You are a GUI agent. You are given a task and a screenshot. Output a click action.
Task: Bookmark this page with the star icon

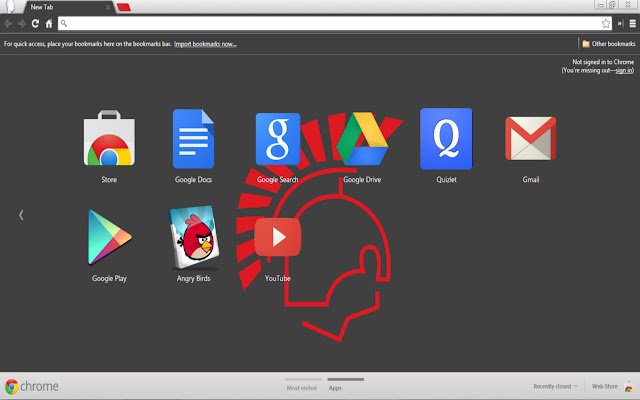(x=606, y=24)
